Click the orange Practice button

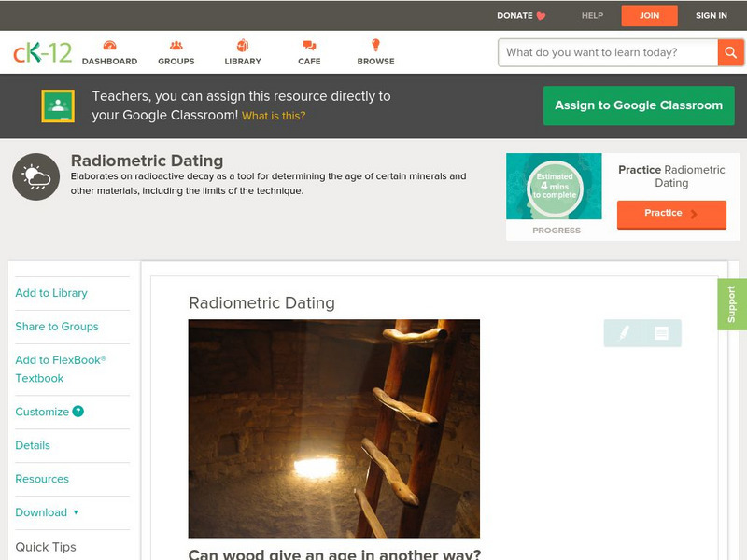click(x=671, y=215)
